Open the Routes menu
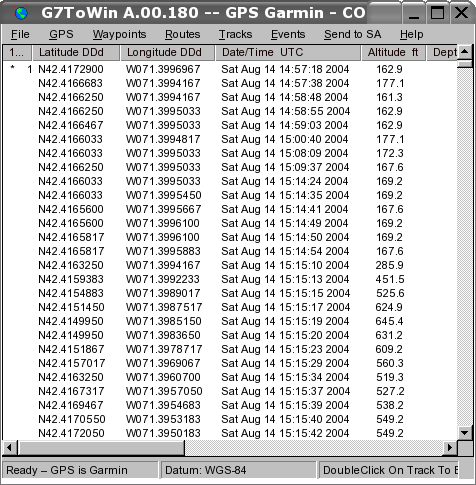Viewport: 476px width, 485px height. click(x=183, y=34)
